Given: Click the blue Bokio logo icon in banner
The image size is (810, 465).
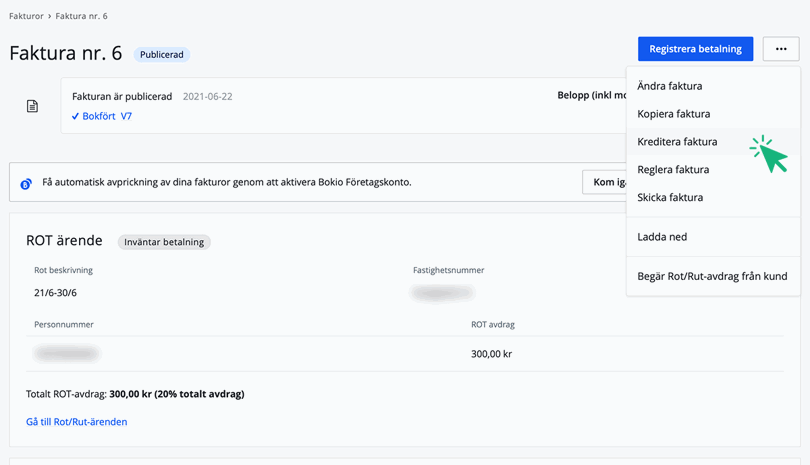Looking at the screenshot, I should 27,183.
